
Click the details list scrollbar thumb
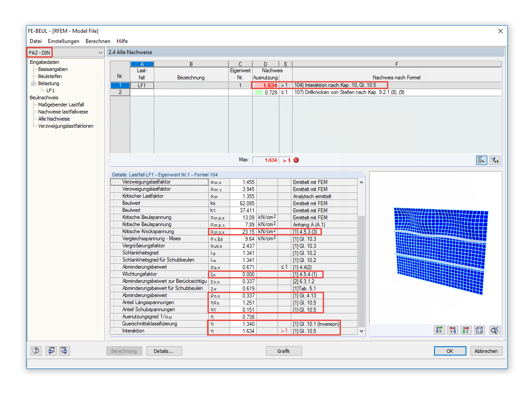tap(361, 271)
